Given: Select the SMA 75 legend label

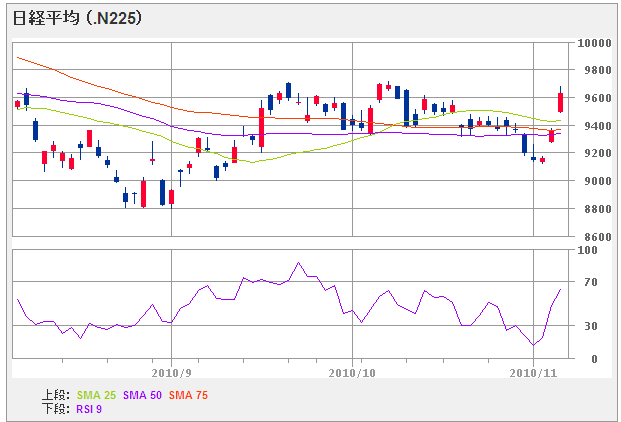Looking at the screenshot, I should tap(188, 395).
